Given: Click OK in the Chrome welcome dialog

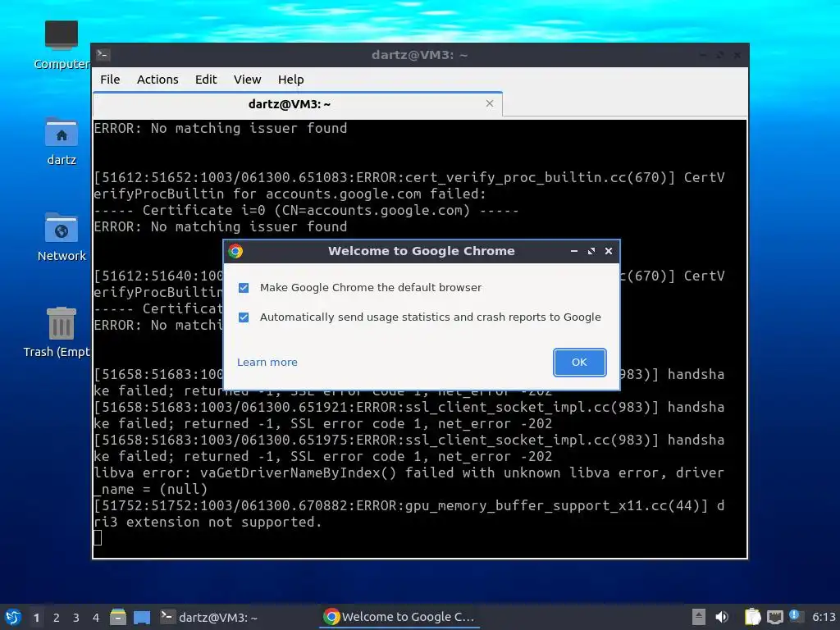Looking at the screenshot, I should 579,362.
